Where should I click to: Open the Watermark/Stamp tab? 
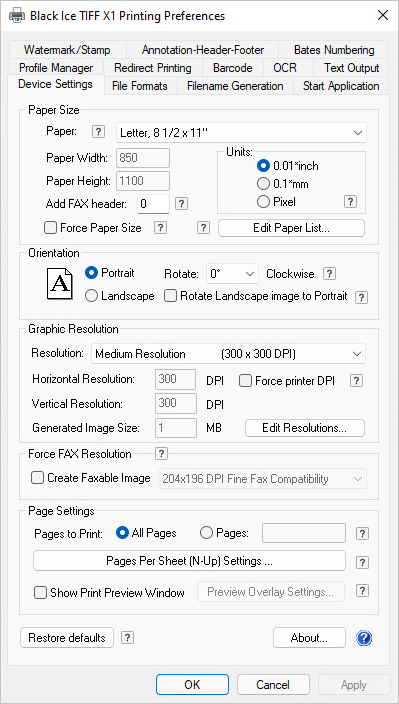tap(67, 50)
